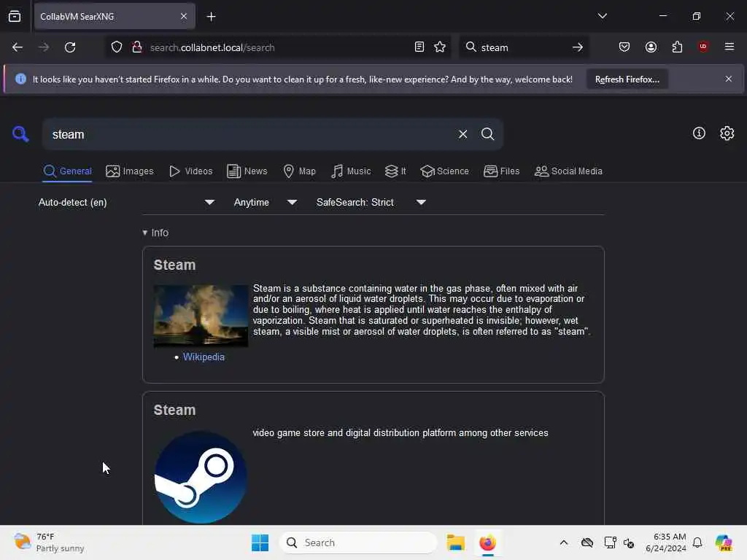Image resolution: width=747 pixels, height=560 pixels.
Task: Open the tracking protection shield icon
Action: tap(117, 47)
